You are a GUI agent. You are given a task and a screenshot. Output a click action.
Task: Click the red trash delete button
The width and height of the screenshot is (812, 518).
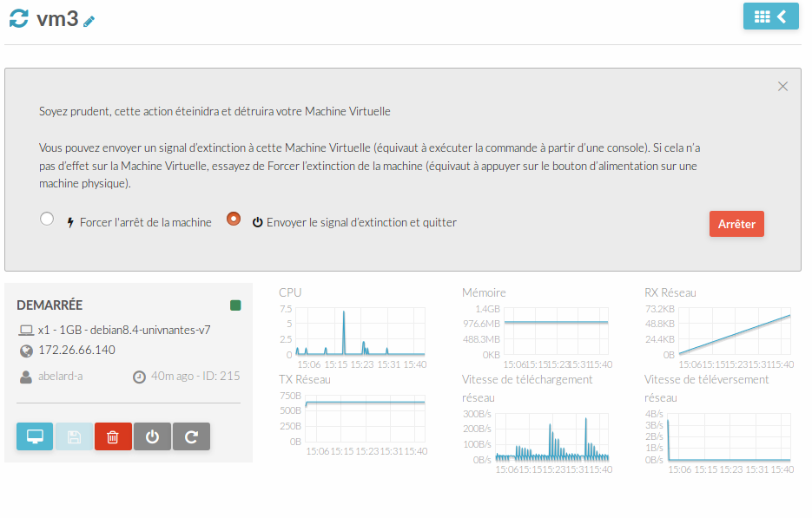113,436
